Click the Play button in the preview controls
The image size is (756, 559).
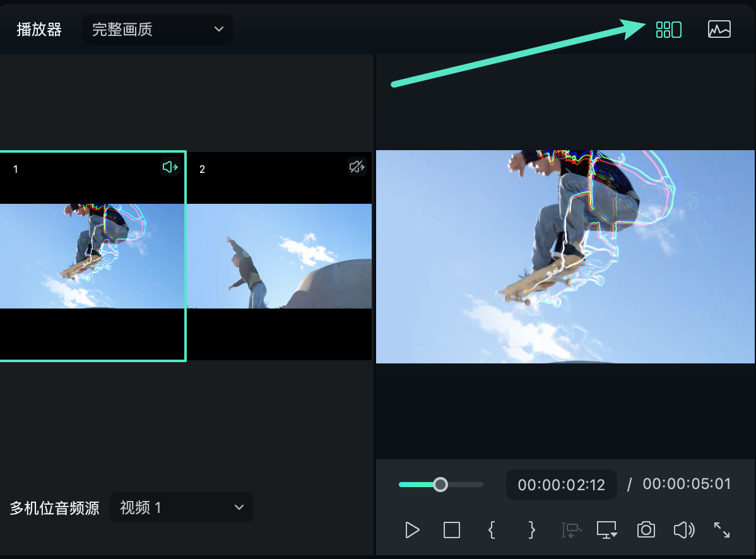(411, 530)
